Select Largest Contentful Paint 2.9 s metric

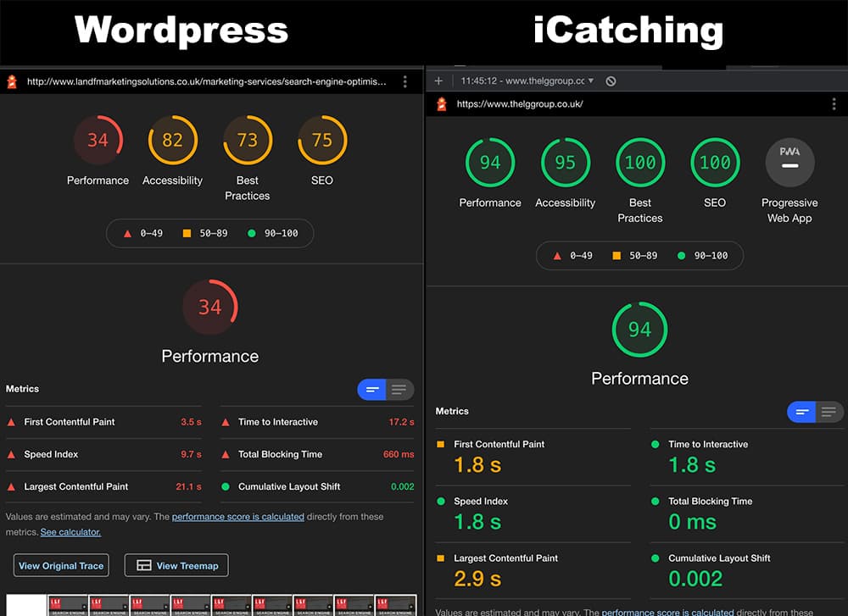(533, 570)
